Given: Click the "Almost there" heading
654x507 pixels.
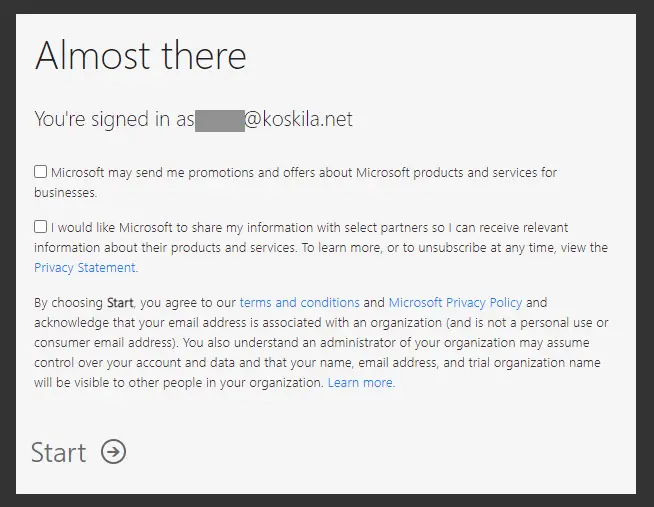Looking at the screenshot, I should tap(140, 56).
